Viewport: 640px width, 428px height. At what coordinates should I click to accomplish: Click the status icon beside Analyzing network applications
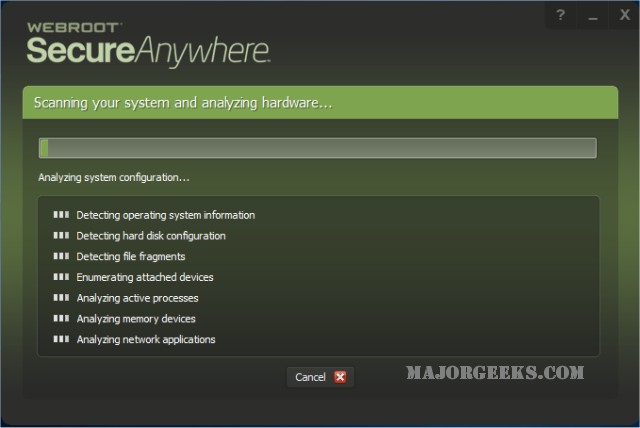[x=60, y=340]
